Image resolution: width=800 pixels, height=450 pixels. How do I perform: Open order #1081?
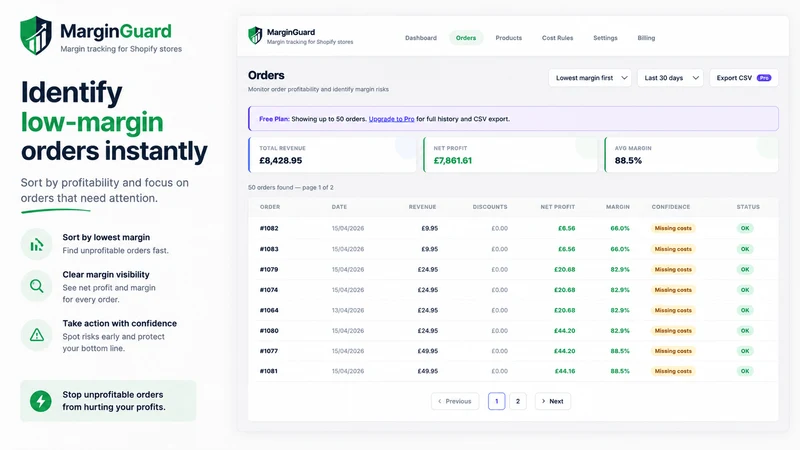[x=269, y=371]
